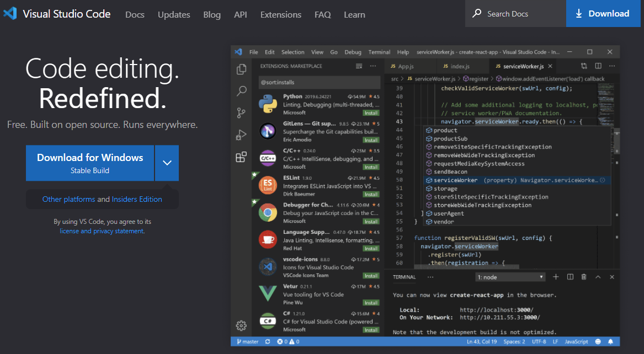644x354 pixels.
Task: Open the Source Control view icon
Action: tap(241, 112)
